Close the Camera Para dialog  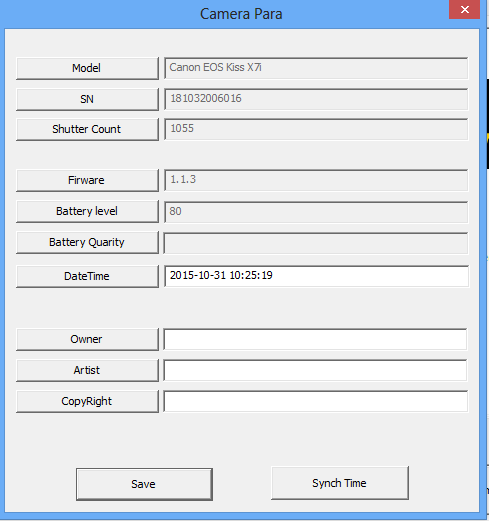(x=464, y=9)
